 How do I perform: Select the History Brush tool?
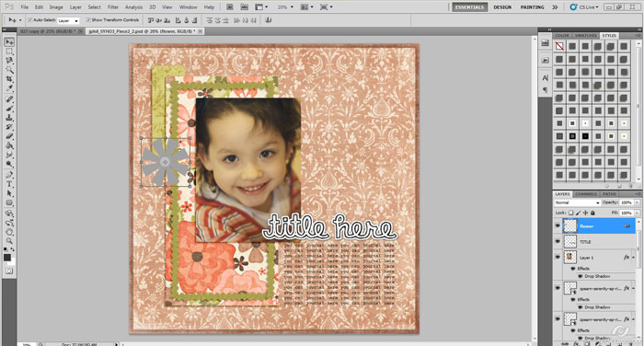pyautogui.click(x=9, y=127)
